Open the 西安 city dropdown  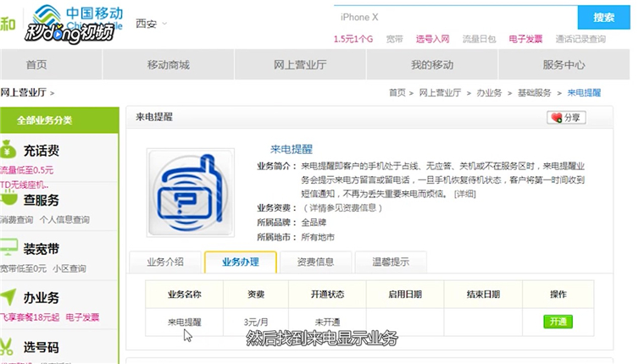coord(151,24)
